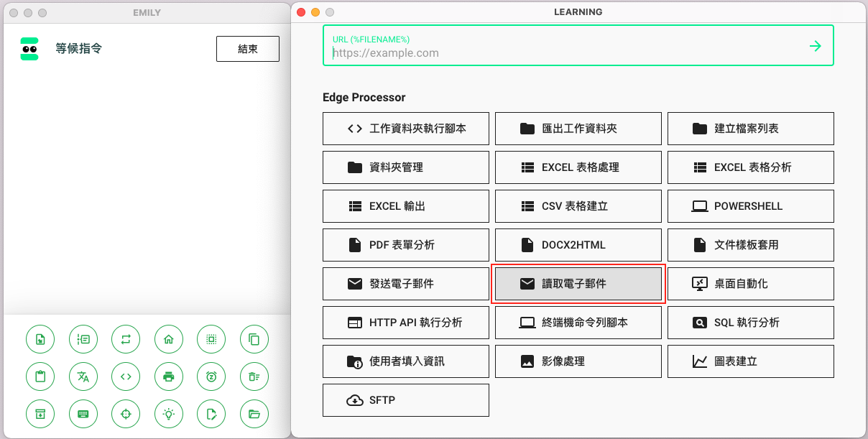This screenshot has height=439, width=868.
Task: Click the repeat loop arrows icon
Action: 126,339
